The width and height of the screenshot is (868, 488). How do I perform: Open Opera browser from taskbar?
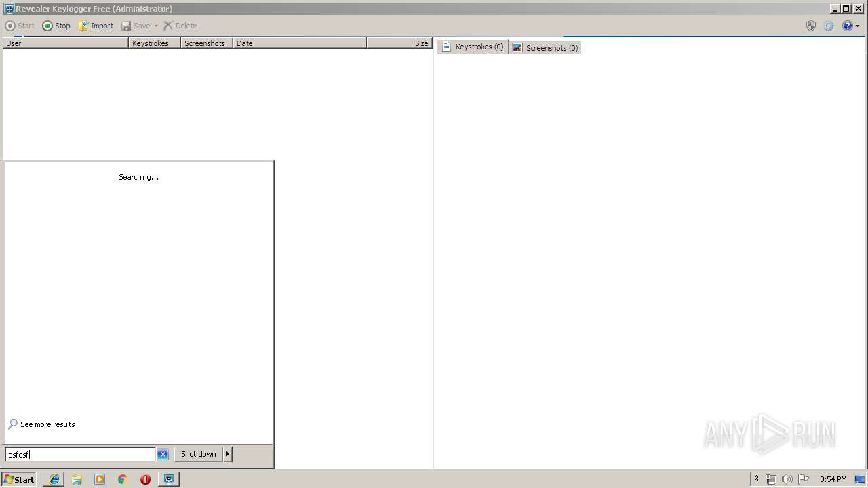point(145,479)
